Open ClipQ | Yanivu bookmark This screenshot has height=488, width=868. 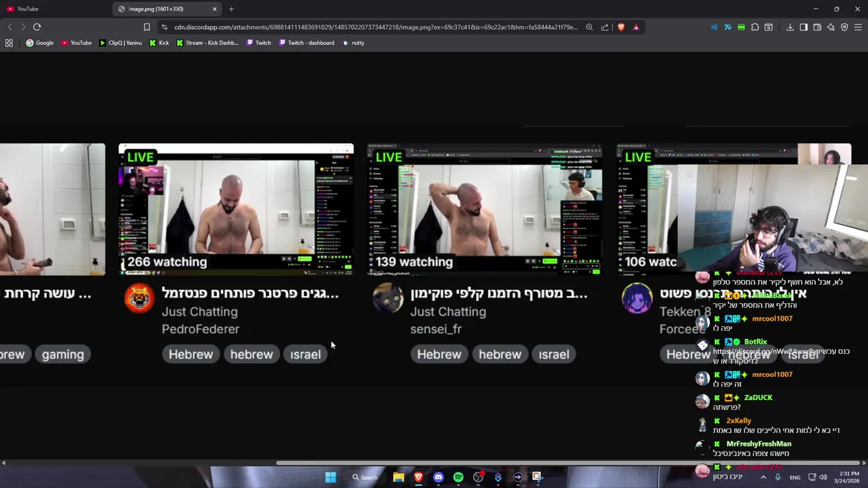121,43
